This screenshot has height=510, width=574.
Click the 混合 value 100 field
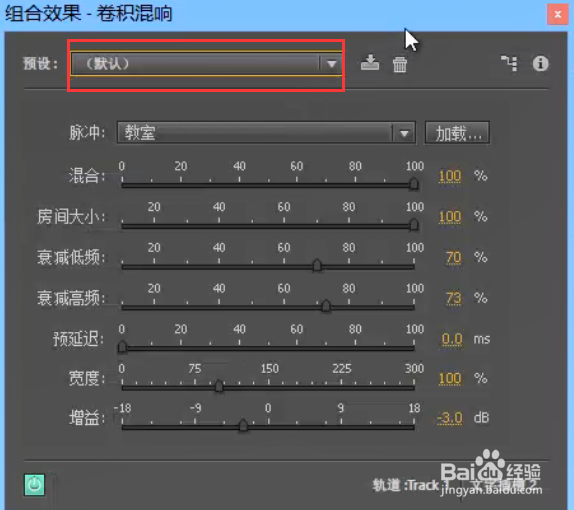[450, 176]
